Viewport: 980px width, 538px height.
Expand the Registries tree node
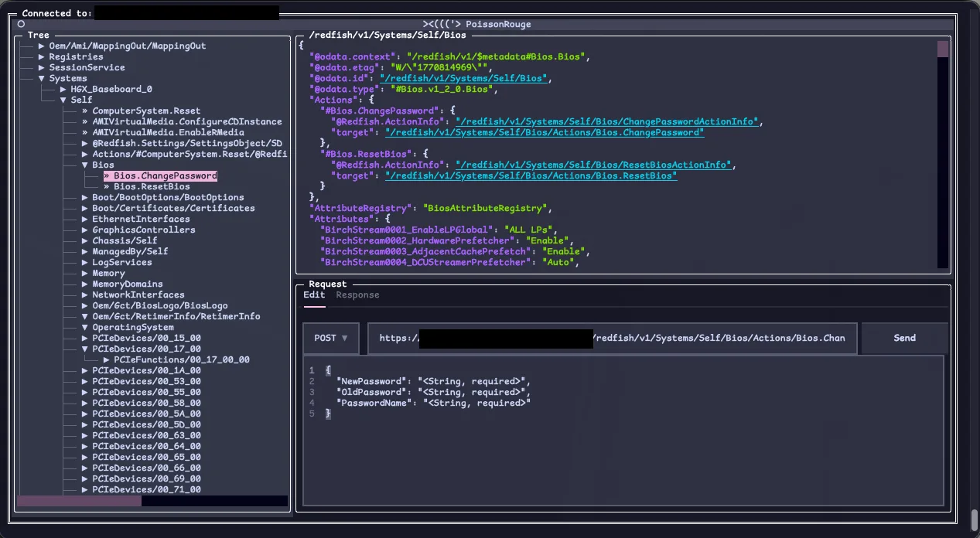click(x=42, y=56)
